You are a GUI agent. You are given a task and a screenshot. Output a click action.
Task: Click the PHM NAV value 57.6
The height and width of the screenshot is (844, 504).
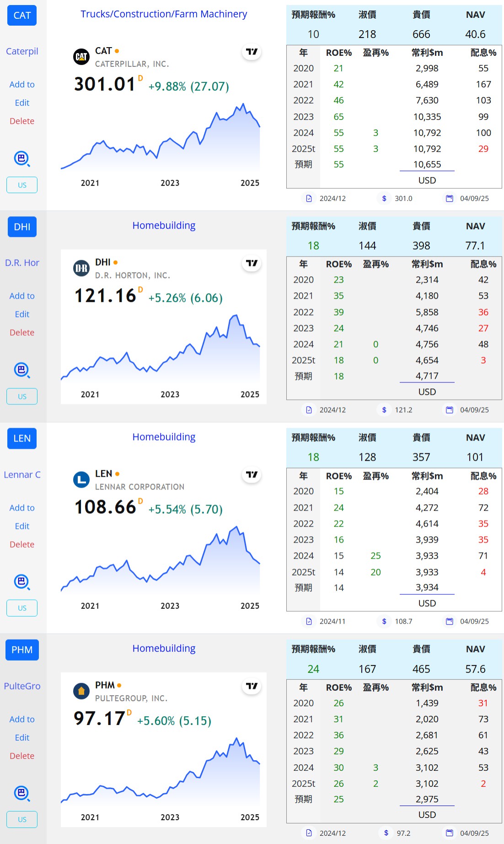[475, 669]
